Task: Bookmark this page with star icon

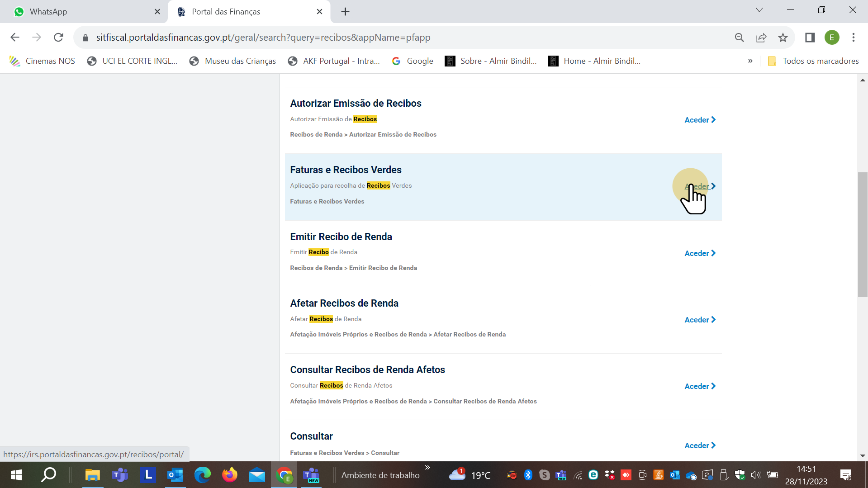Action: [x=783, y=38]
